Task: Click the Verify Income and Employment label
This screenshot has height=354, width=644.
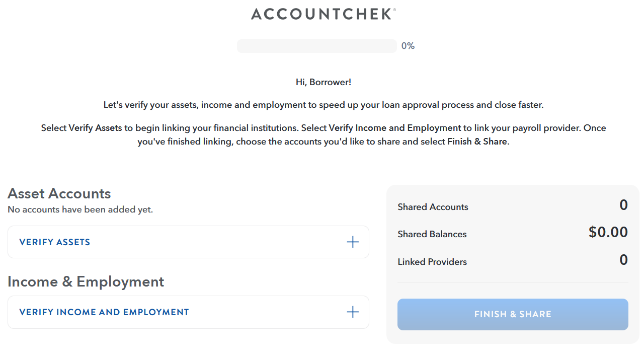Action: (x=104, y=312)
